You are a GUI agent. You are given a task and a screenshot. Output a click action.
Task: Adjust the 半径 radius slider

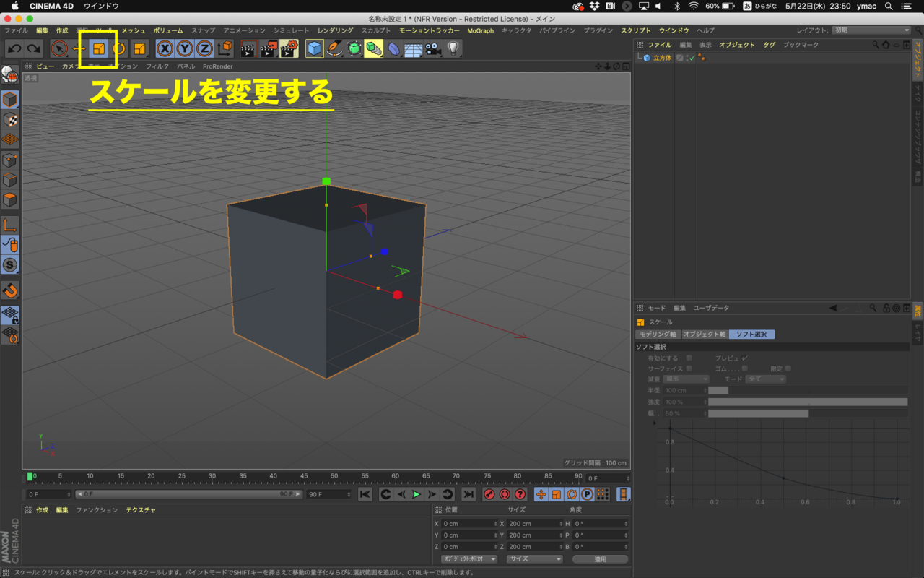pyautogui.click(x=808, y=390)
